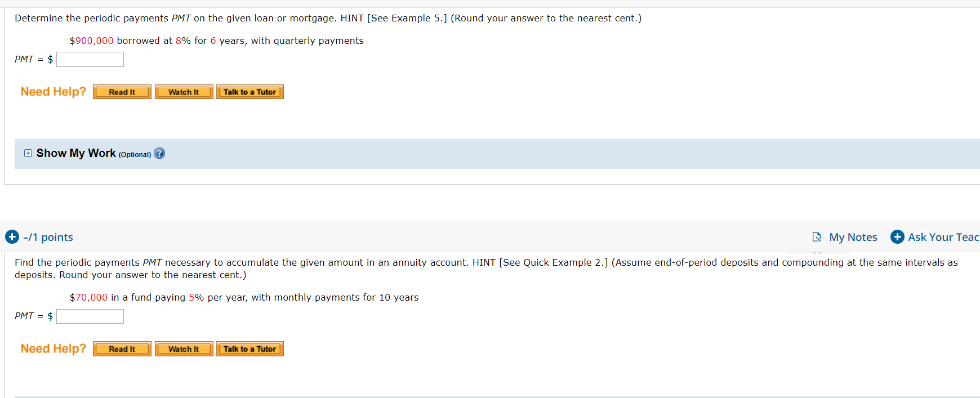Click the Show My Work help question-mark icon
Viewport: 980px width, 398px height.
click(159, 153)
